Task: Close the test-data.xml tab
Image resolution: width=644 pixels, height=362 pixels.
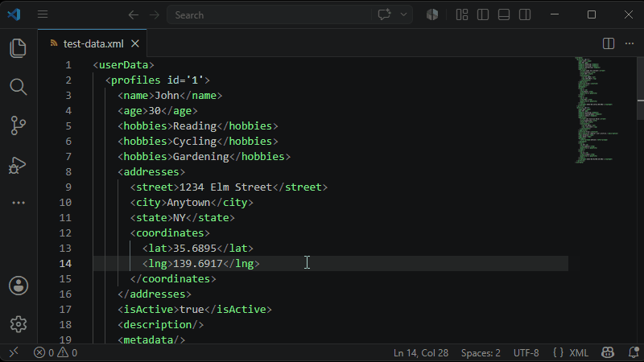Action: (135, 44)
